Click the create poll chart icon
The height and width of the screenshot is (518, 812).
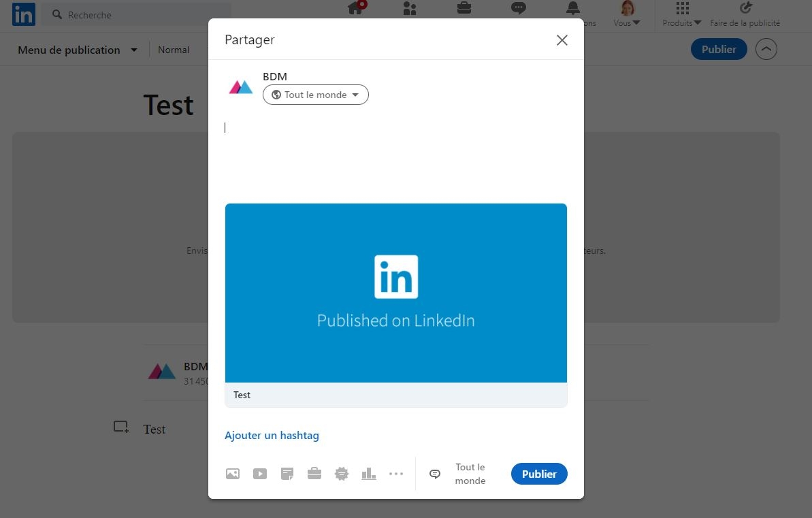point(369,474)
